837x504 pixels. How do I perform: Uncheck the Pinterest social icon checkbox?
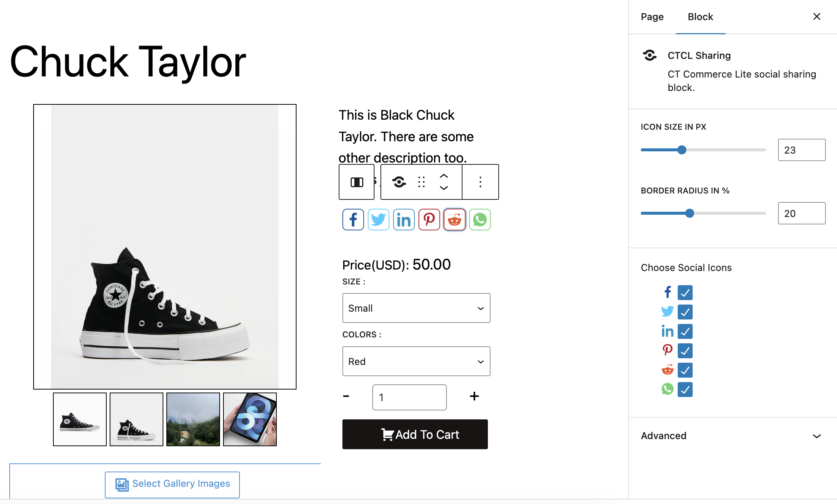pyautogui.click(x=685, y=351)
